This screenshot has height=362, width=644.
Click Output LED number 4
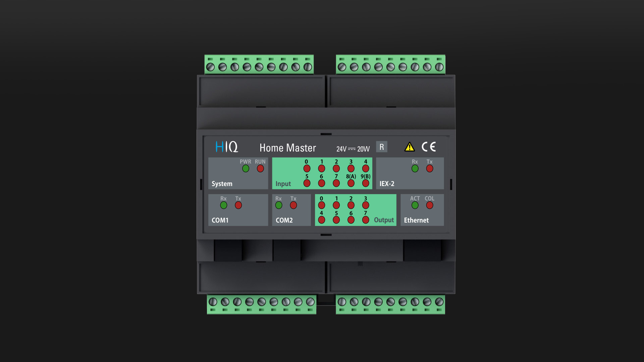click(x=322, y=220)
